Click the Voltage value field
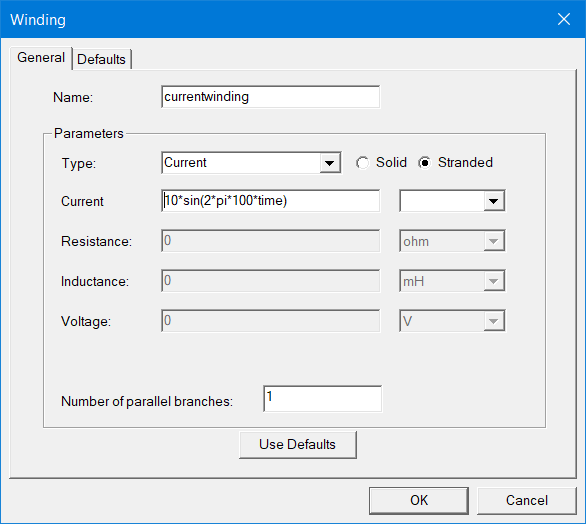586x524 pixels. tap(271, 321)
